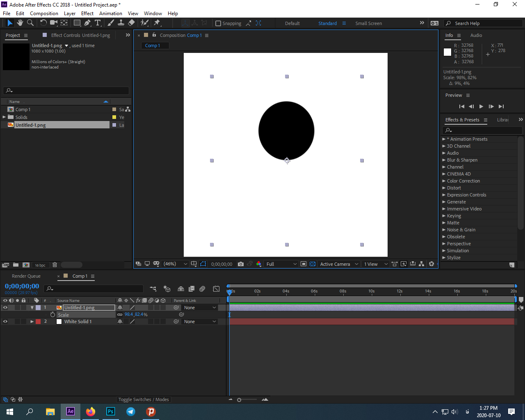
Task: Toggle the Scale stopwatch keyframe
Action: [x=52, y=315]
